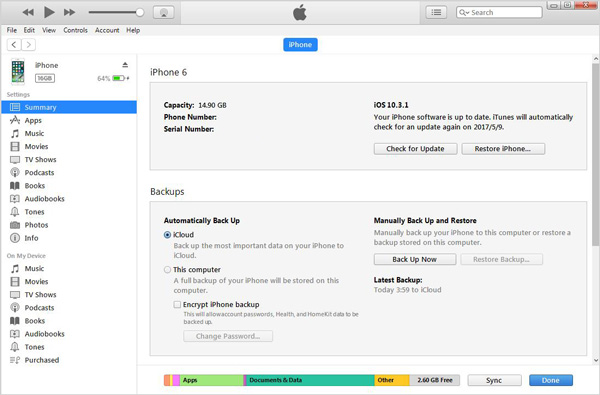Select the iCloud backup radio button
Screen dimensions: 600x395
click(x=167, y=235)
